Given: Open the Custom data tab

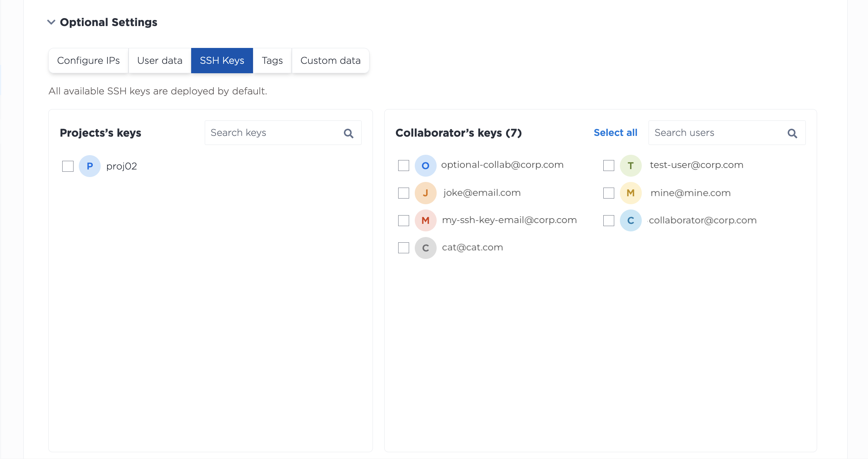Looking at the screenshot, I should pos(330,60).
